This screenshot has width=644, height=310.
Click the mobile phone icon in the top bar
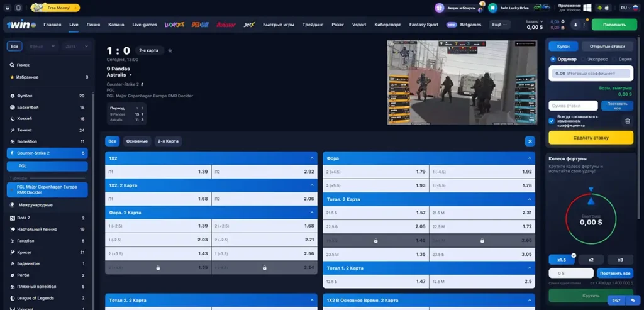(18, 8)
